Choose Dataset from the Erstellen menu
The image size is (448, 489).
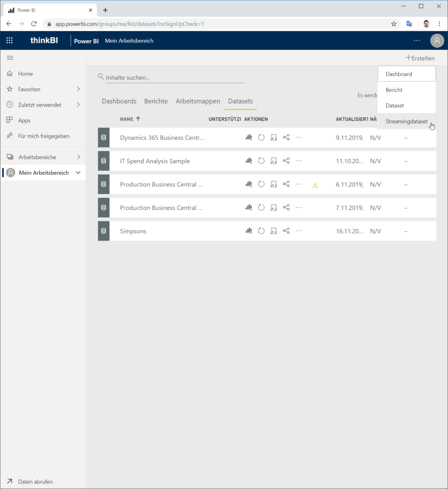tap(406, 106)
